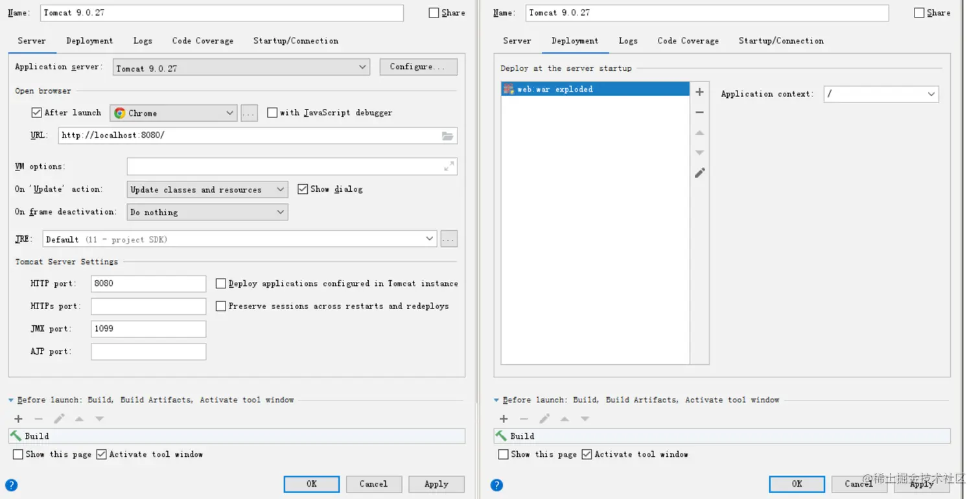This screenshot has width=980, height=499.
Task: Move deployment artifact down
Action: tap(699, 152)
